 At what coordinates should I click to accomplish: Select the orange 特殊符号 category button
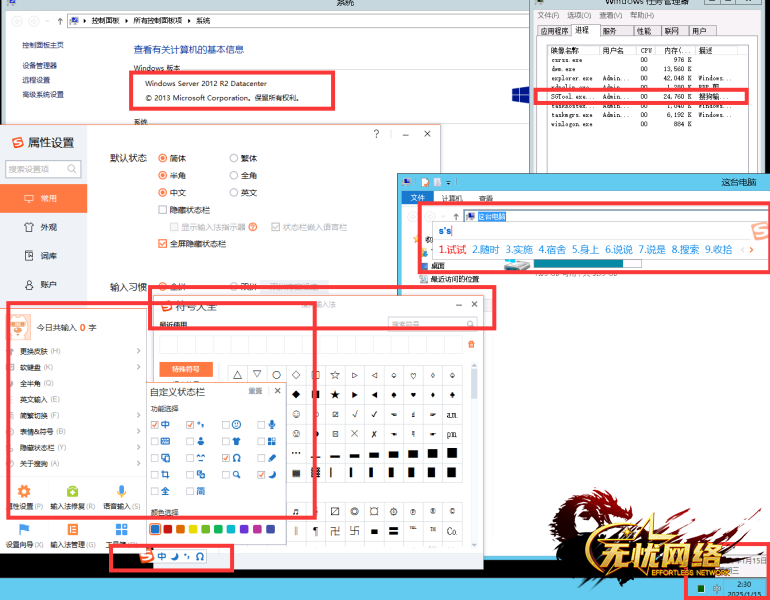[x=186, y=369]
